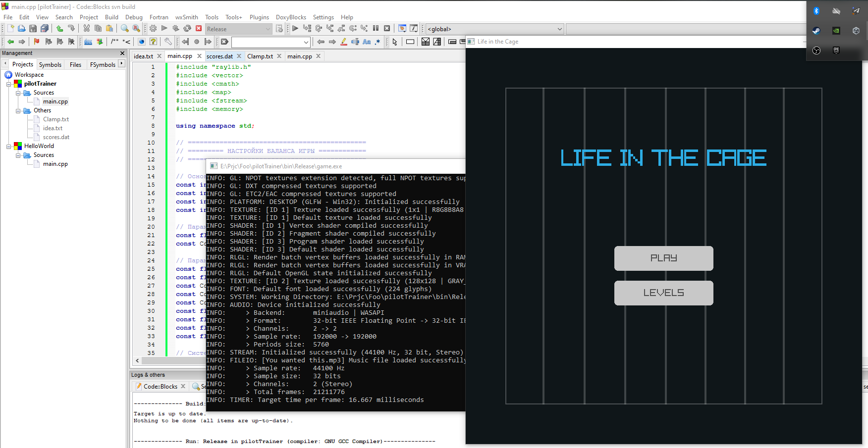Open the Settings menu
Image resolution: width=868 pixels, height=448 pixels.
click(x=323, y=17)
